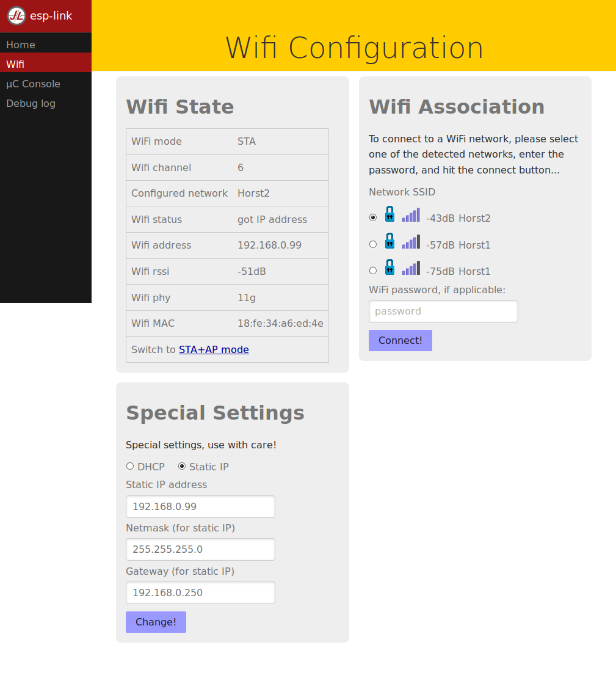
Task: Click the Wifi channel value 6
Action: [x=241, y=167]
